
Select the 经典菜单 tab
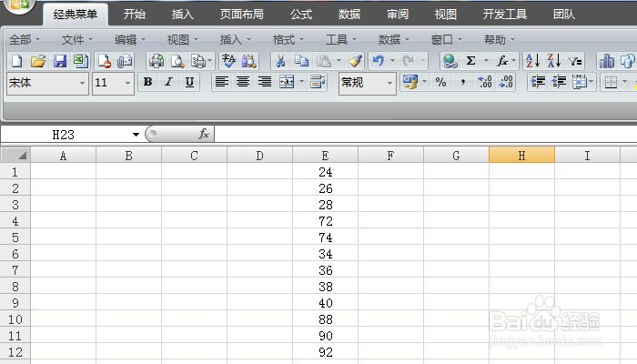click(x=76, y=15)
